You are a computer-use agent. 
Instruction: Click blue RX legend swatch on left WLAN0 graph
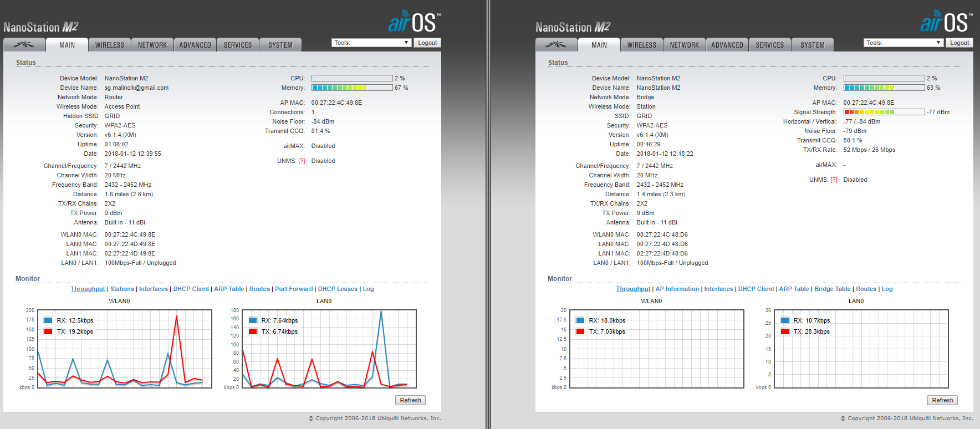pos(48,320)
